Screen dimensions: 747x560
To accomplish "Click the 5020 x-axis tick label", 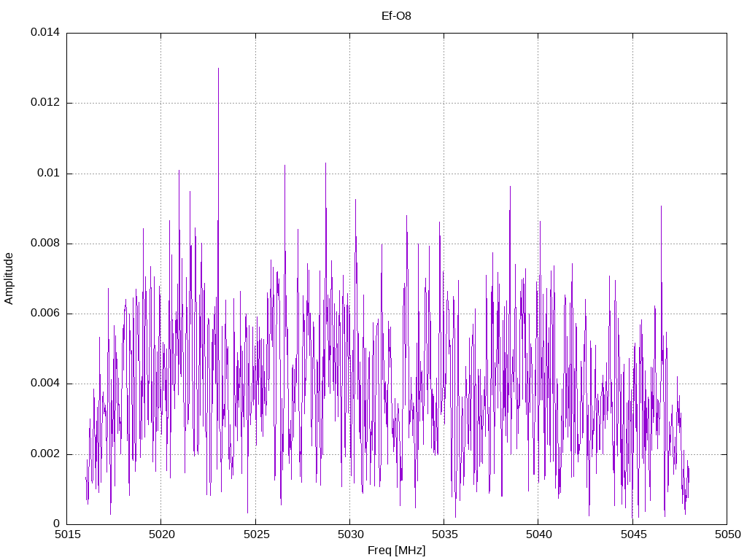I will pos(161,534).
